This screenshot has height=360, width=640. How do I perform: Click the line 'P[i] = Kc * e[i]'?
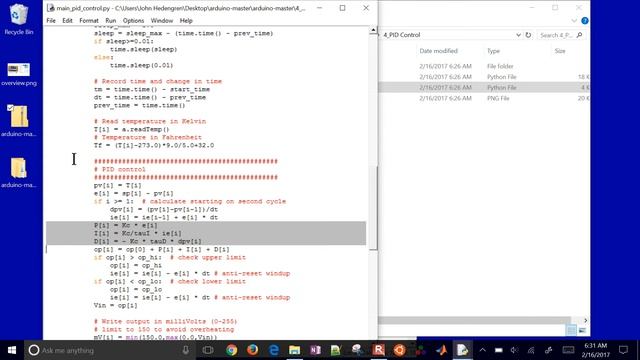126,225
